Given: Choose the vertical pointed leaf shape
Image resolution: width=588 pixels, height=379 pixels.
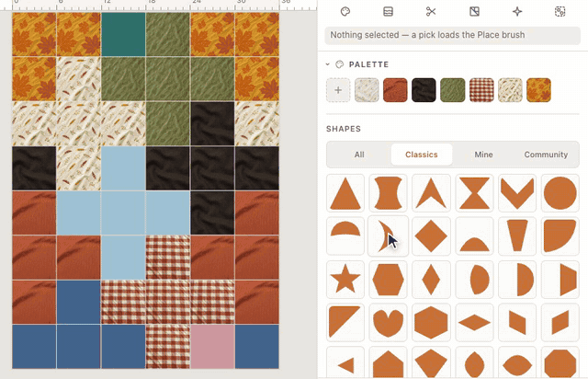Looking at the screenshot, I should click(x=474, y=362).
